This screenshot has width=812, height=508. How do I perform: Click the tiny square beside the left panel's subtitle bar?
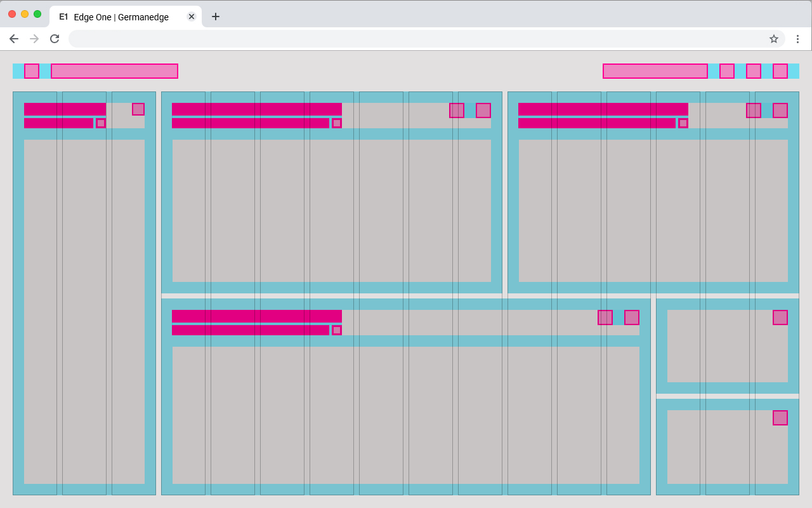pyautogui.click(x=101, y=123)
